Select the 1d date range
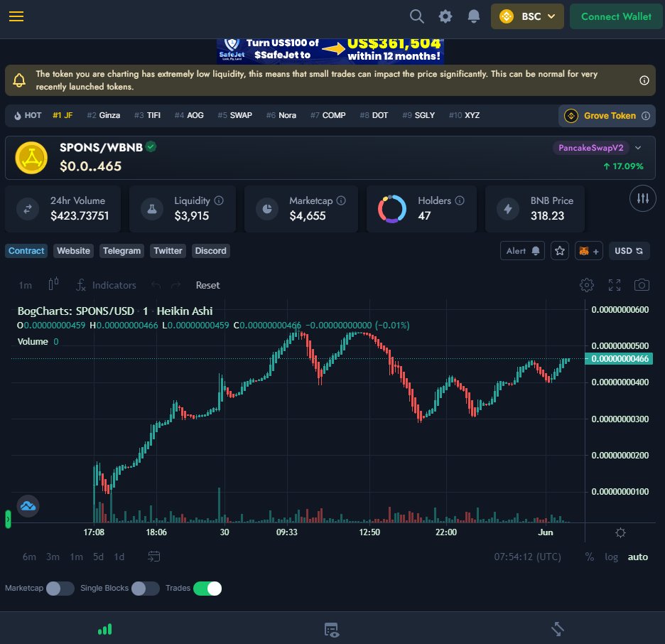Image resolution: width=665 pixels, height=644 pixels. click(119, 557)
